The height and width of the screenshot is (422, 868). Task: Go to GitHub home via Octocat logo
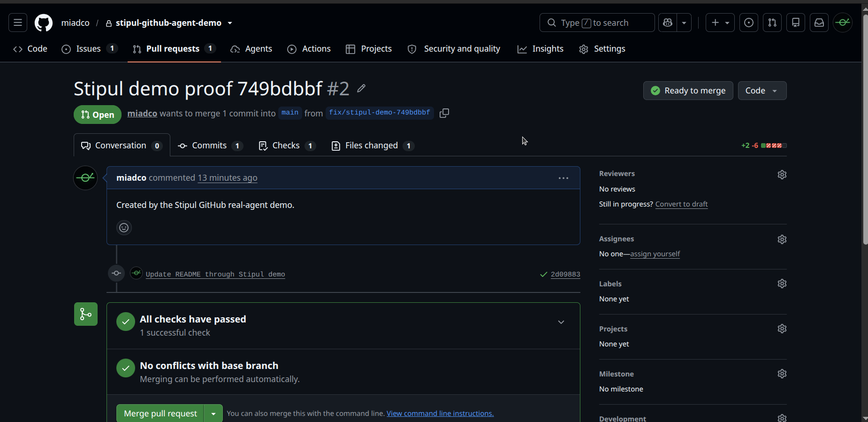pyautogui.click(x=44, y=23)
